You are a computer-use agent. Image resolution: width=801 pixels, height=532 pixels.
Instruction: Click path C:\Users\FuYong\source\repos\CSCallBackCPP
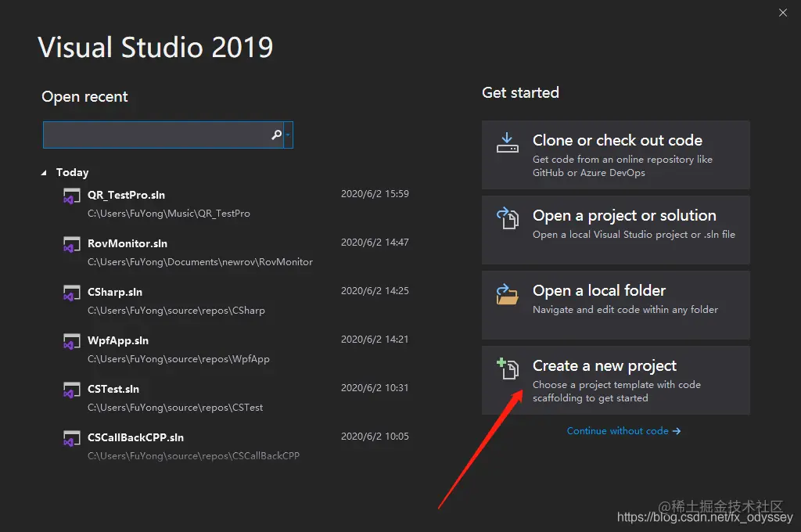[194, 456]
